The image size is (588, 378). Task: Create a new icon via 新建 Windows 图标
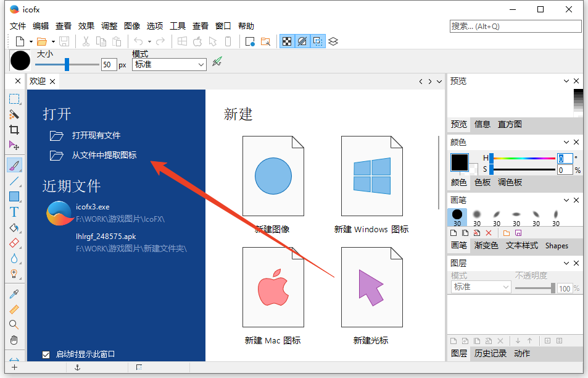coord(371,175)
